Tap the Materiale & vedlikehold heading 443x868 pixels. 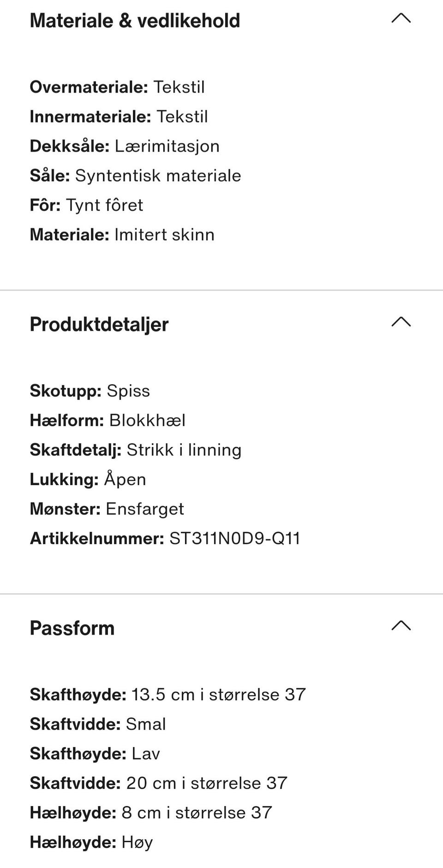pyautogui.click(x=135, y=21)
